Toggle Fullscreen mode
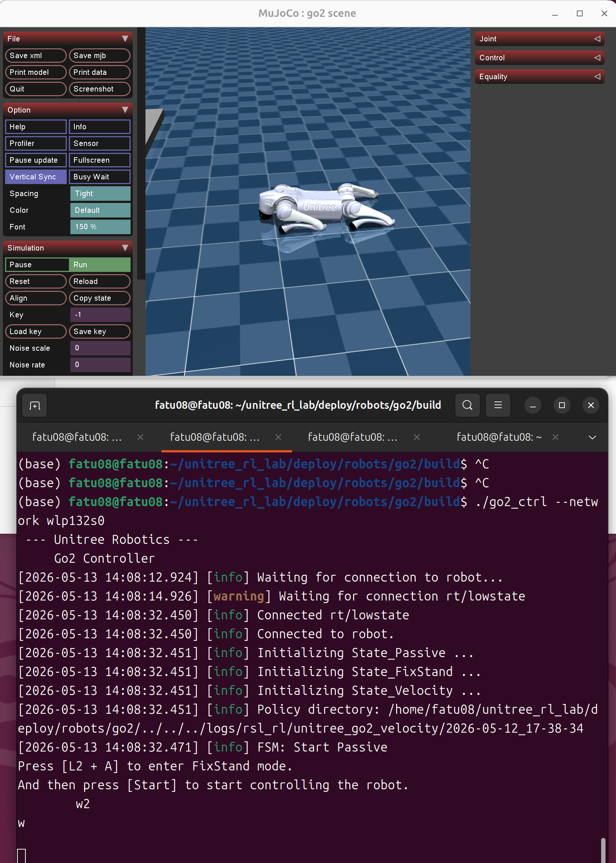 [x=99, y=160]
